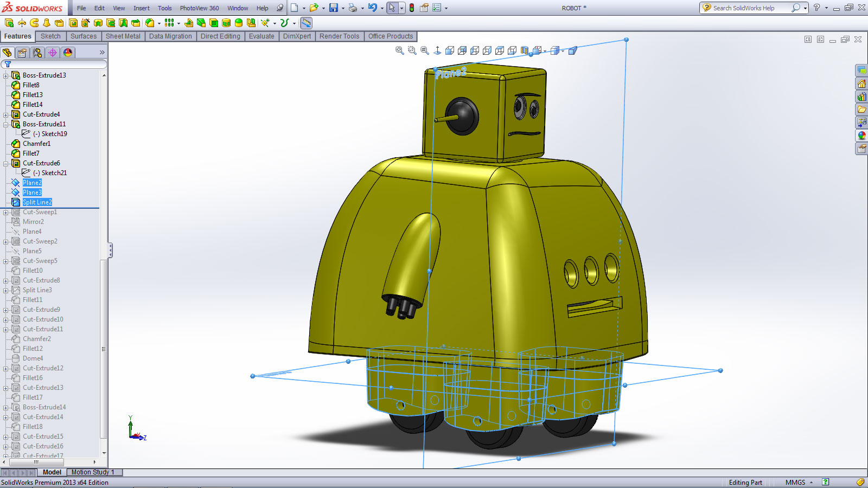This screenshot has height=488, width=868.
Task: Open the Custom Properties task pane icon
Action: [861, 149]
